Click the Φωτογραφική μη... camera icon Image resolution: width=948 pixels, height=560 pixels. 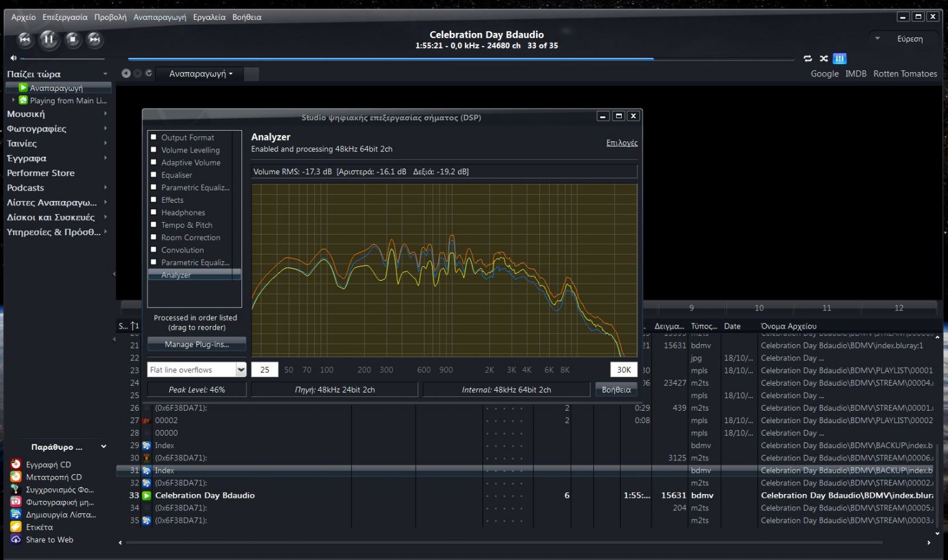[x=16, y=502]
